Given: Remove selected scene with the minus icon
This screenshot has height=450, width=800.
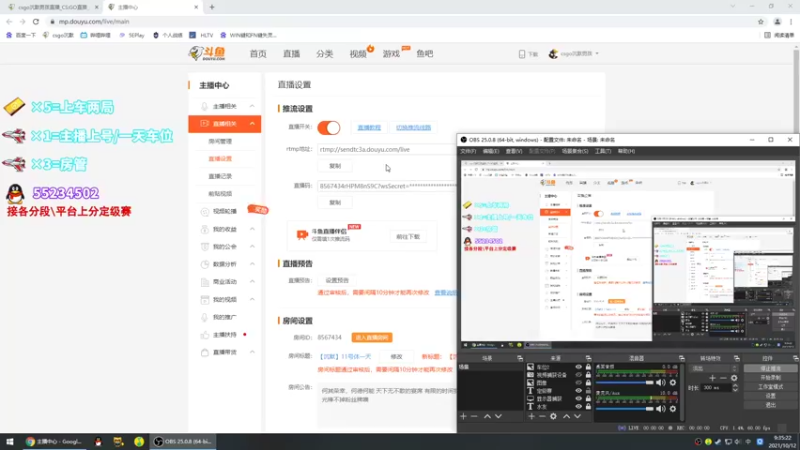Looking at the screenshot, I should pos(474,416).
